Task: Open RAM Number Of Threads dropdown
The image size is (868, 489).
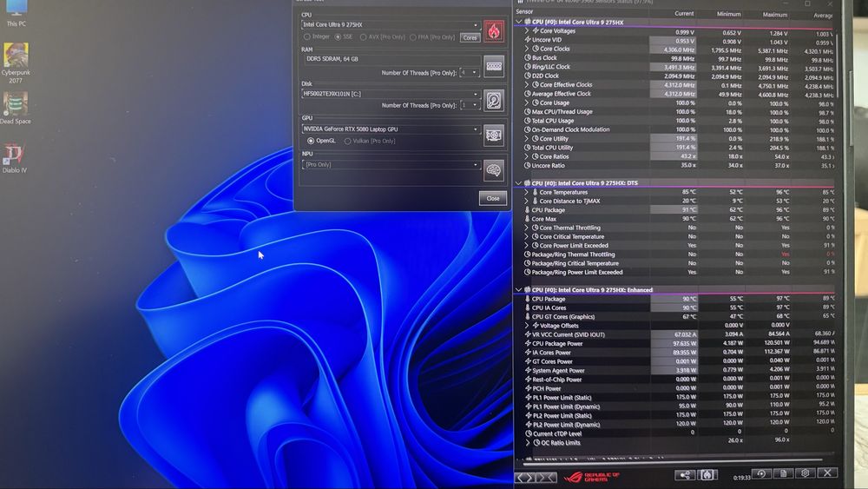Action: (469, 73)
